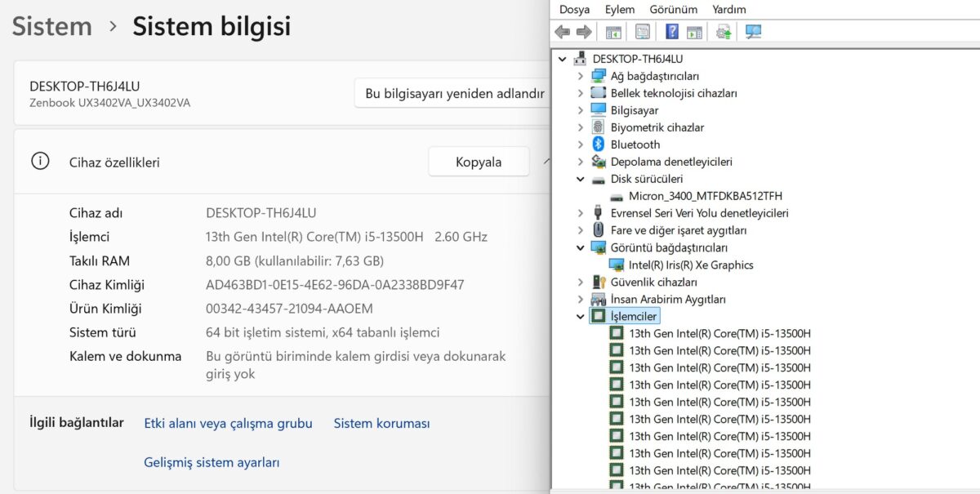The width and height of the screenshot is (980, 494).
Task: Click the computer icon next to root DESKTOP-TH6J4LU node
Action: (581, 59)
